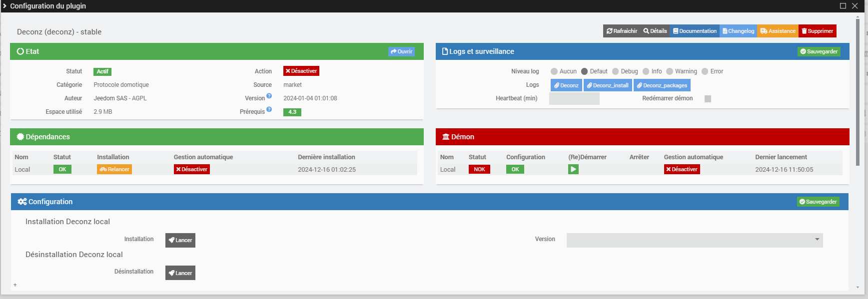Click OK badge in Dépendances row

click(62, 169)
